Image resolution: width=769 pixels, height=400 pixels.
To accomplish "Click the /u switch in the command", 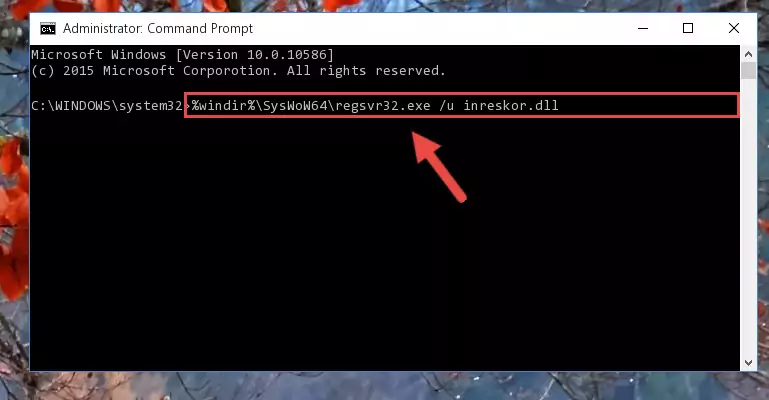I will point(446,105).
